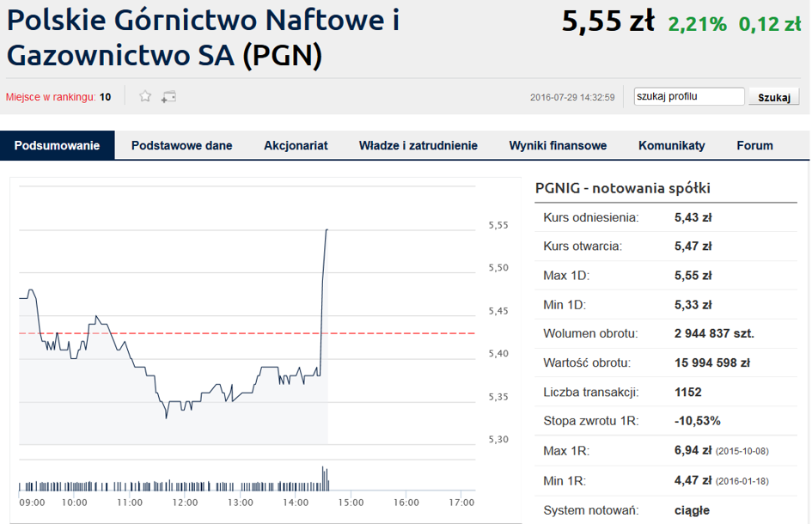Click the current price 5,55 zł
The width and height of the screenshot is (812, 524).
(x=608, y=21)
